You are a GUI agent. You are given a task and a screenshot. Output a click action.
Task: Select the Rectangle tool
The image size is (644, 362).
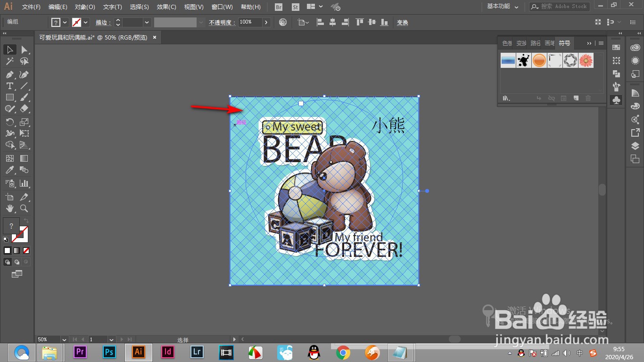[9, 97]
